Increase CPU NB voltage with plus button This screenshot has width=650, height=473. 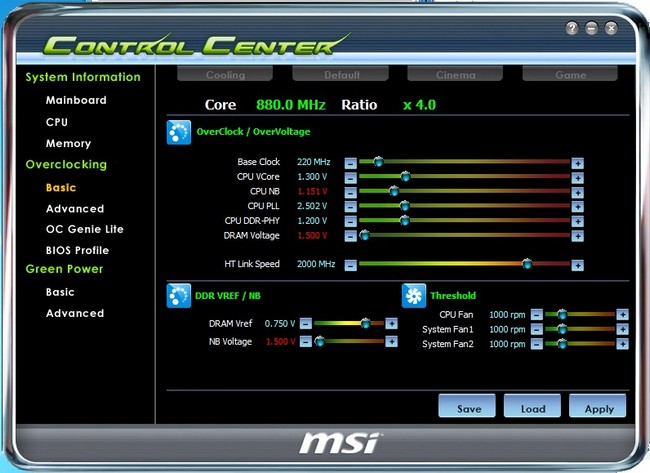click(577, 192)
